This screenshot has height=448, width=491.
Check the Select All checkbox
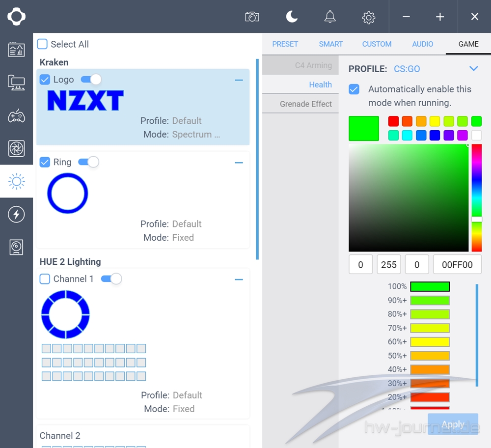pos(42,44)
